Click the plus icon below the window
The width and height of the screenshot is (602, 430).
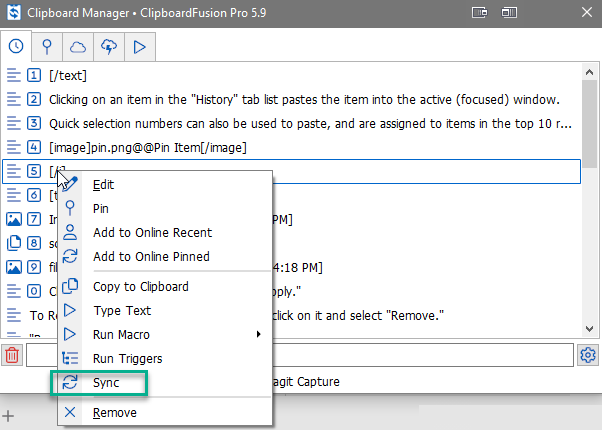[x=8, y=416]
